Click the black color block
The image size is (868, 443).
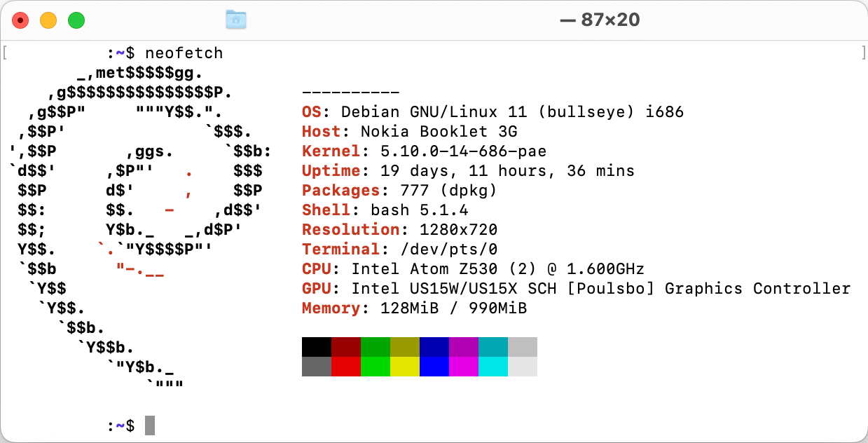(317, 347)
